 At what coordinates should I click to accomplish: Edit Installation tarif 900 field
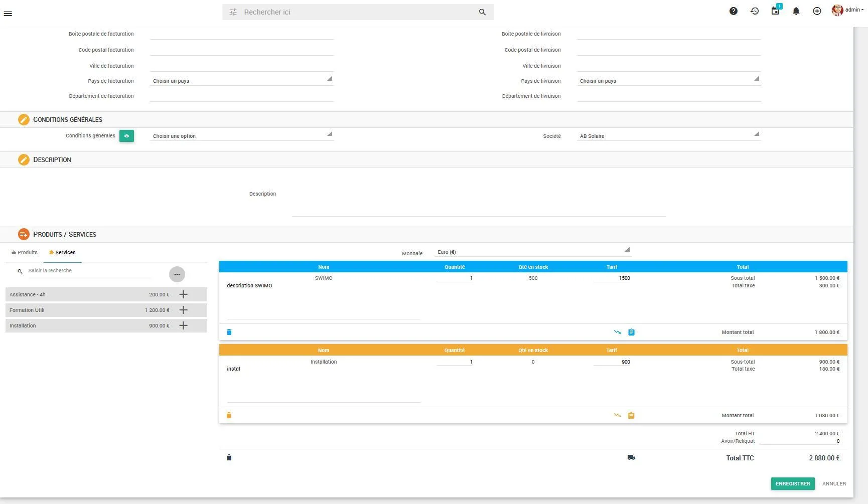click(x=612, y=362)
